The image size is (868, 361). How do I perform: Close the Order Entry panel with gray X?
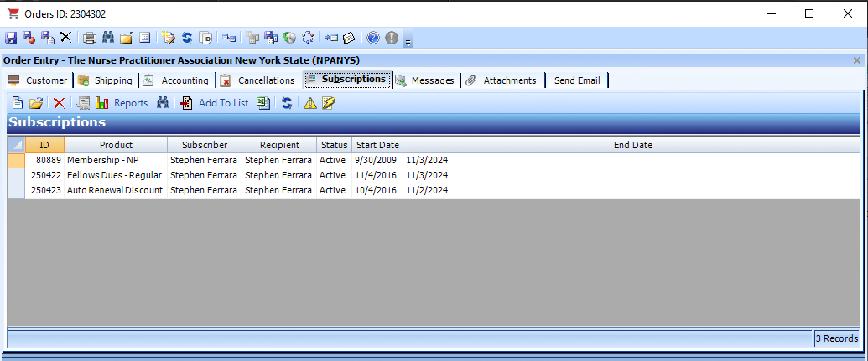click(857, 60)
